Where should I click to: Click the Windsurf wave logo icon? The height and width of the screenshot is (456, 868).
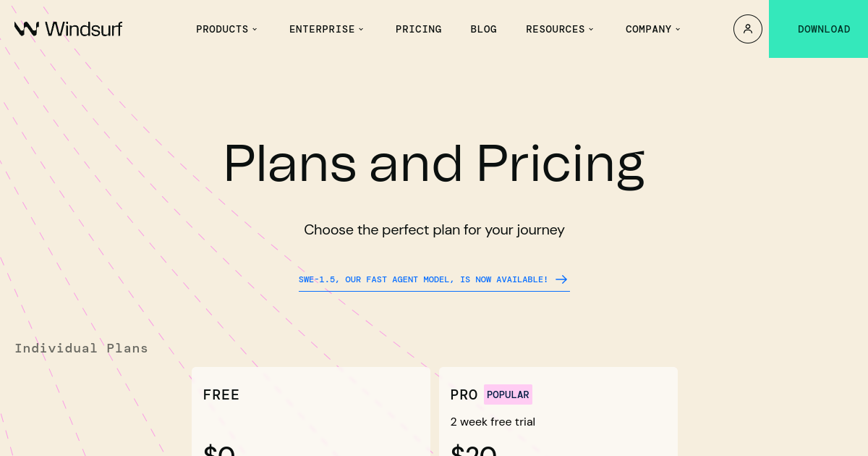tap(27, 29)
